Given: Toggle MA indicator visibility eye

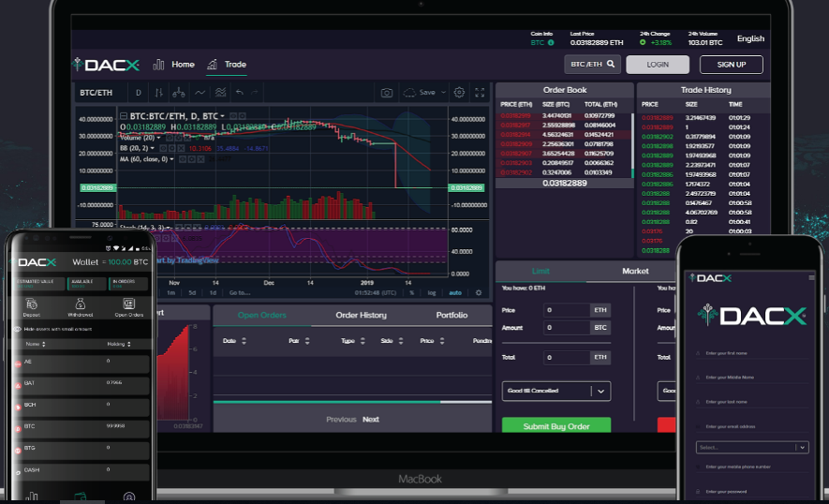Looking at the screenshot, I should coord(183,159).
